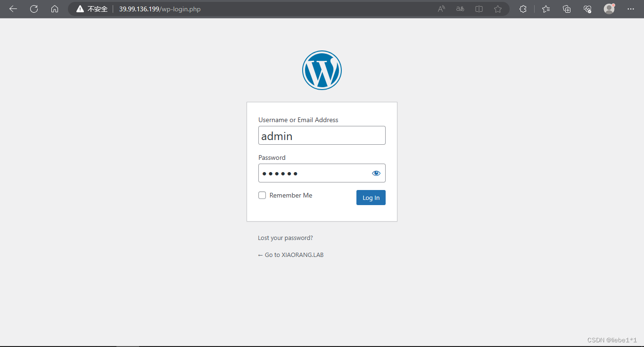The height and width of the screenshot is (347, 644).
Task: Focus the Password input field
Action: (322, 173)
